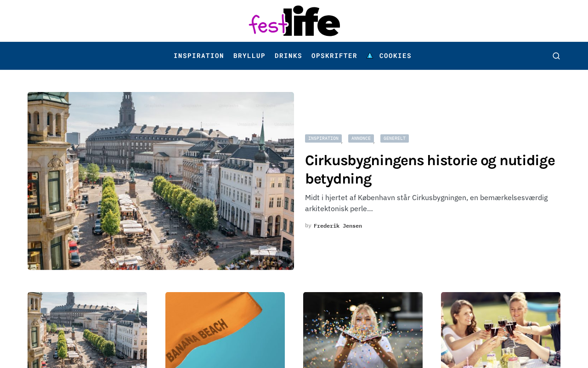Viewport: 588px width, 368px height.
Task: Open the small Copenhagen square thumbnail
Action: (x=87, y=330)
